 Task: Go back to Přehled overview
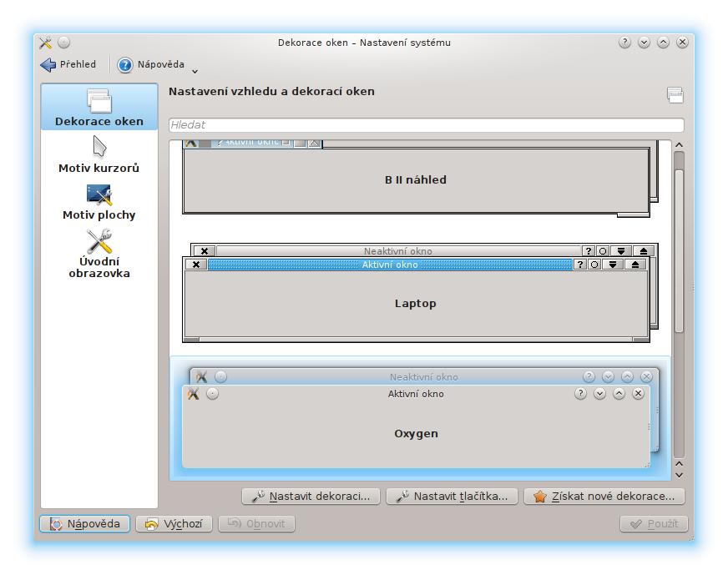pyautogui.click(x=68, y=64)
